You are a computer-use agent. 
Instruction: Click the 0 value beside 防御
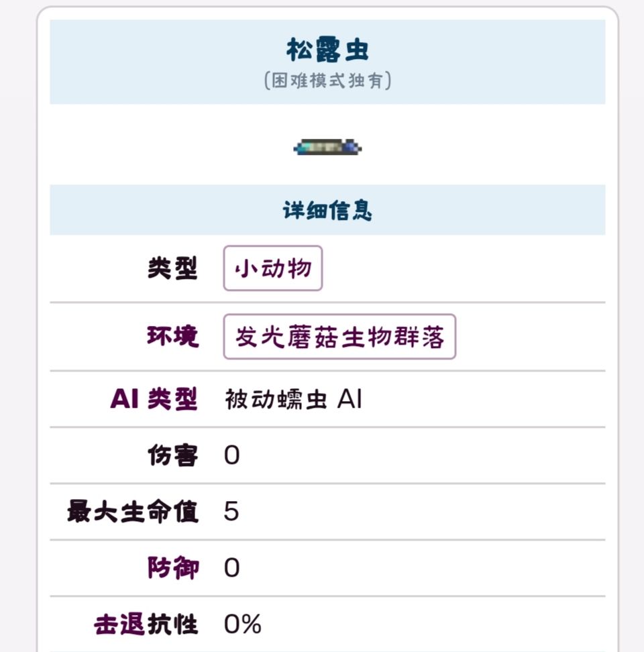click(x=231, y=569)
